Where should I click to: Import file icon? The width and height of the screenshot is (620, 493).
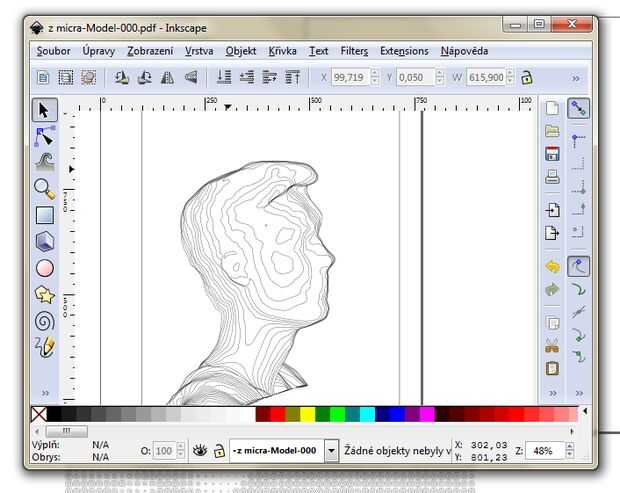pyautogui.click(x=552, y=210)
